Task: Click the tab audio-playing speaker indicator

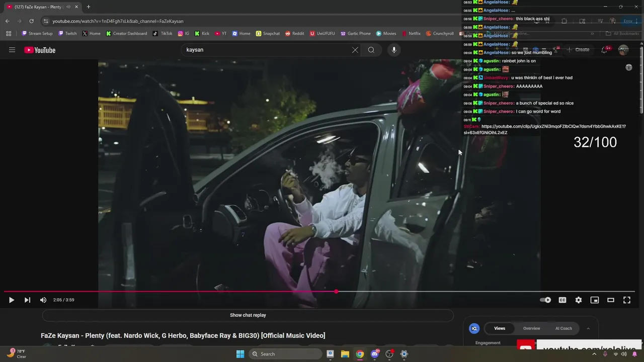Action: pyautogui.click(x=68, y=7)
